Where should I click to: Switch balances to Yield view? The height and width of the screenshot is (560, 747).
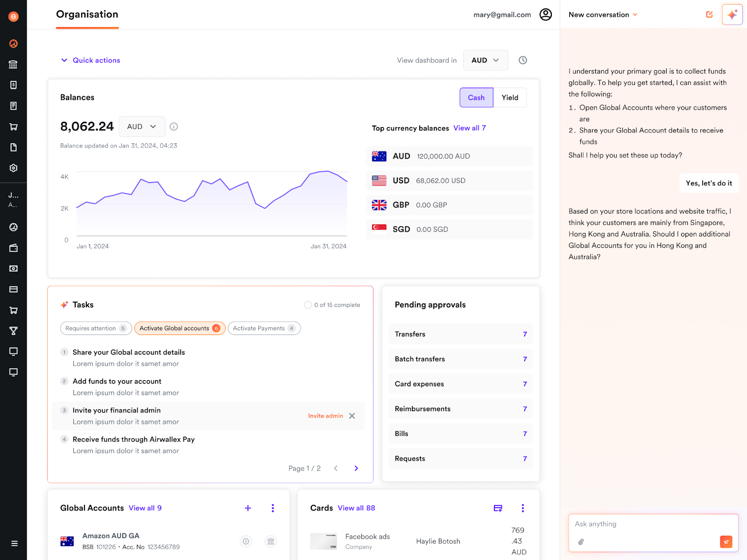(510, 98)
